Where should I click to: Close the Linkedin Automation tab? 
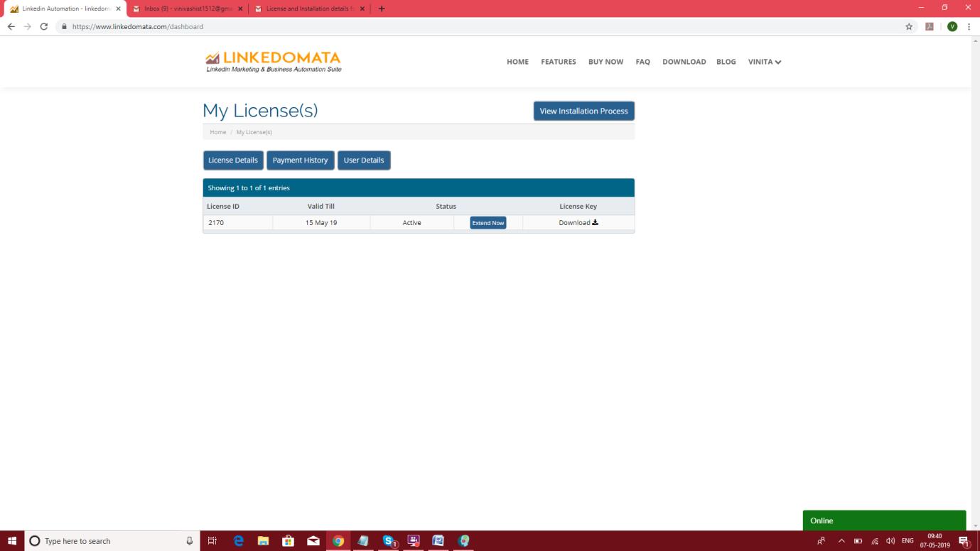(x=118, y=9)
